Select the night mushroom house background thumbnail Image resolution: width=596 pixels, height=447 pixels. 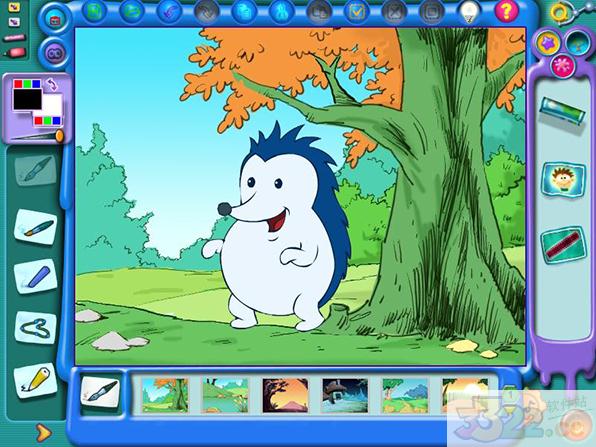tap(345, 395)
